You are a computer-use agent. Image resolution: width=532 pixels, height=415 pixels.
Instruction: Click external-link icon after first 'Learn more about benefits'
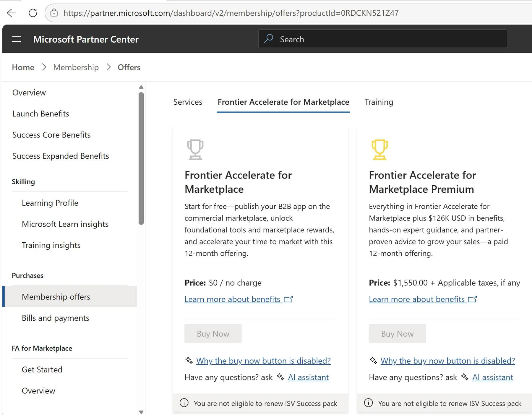pos(288,299)
